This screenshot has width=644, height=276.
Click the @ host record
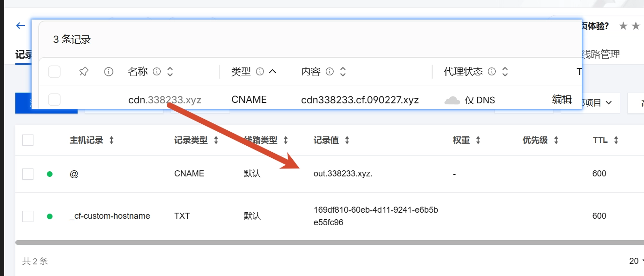[74, 174]
